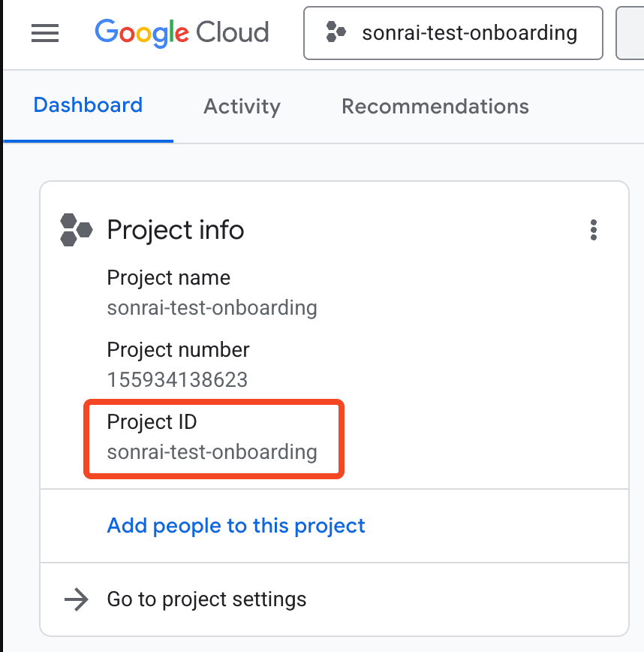Click the partially visible button right of project picker

(630, 33)
